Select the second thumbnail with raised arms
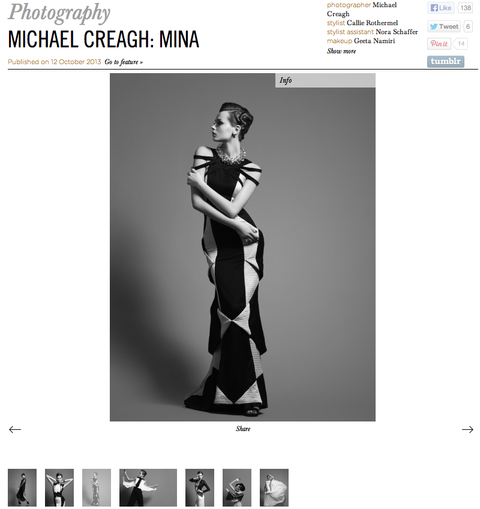This screenshot has width=480, height=509. pyautogui.click(x=59, y=488)
